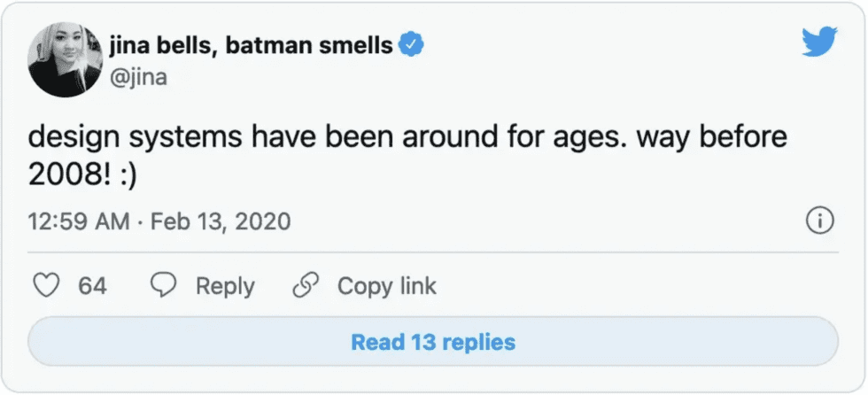The height and width of the screenshot is (395, 868).
Task: Click the chain link icon
Action: click(x=306, y=286)
